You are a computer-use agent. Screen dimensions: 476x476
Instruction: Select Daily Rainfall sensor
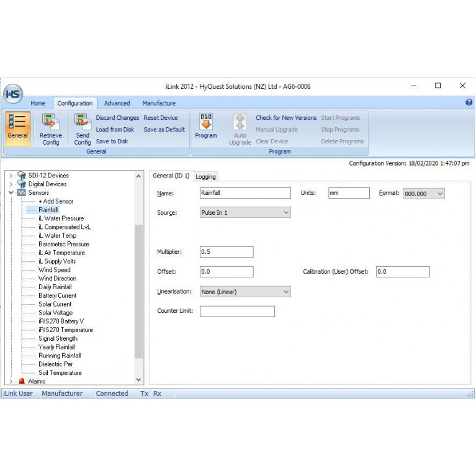[x=55, y=287]
